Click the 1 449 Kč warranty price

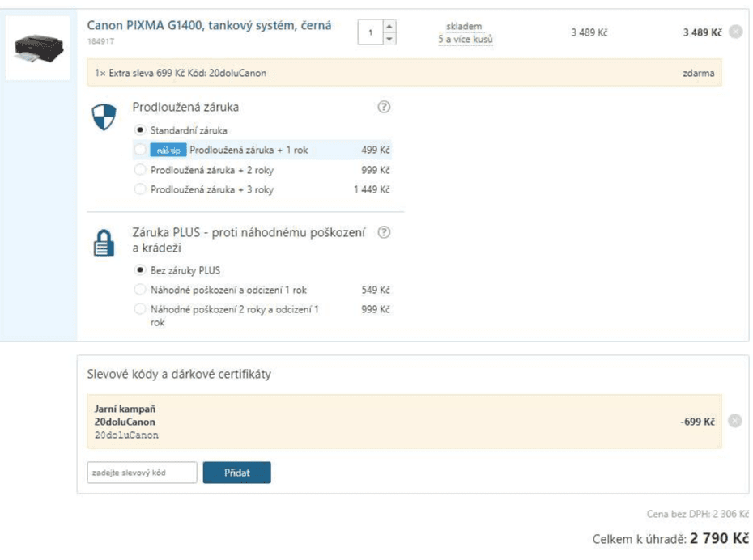(372, 189)
